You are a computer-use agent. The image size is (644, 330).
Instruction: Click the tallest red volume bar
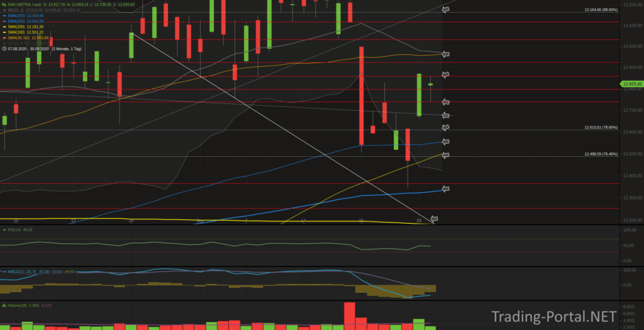pyautogui.click(x=350, y=316)
